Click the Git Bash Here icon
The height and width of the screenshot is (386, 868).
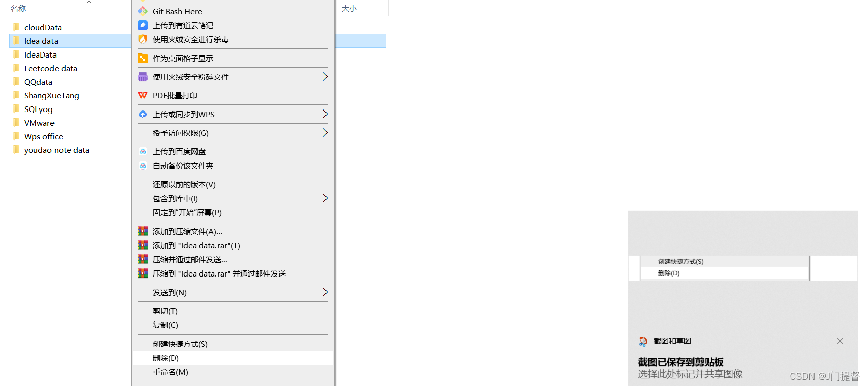[x=143, y=11]
